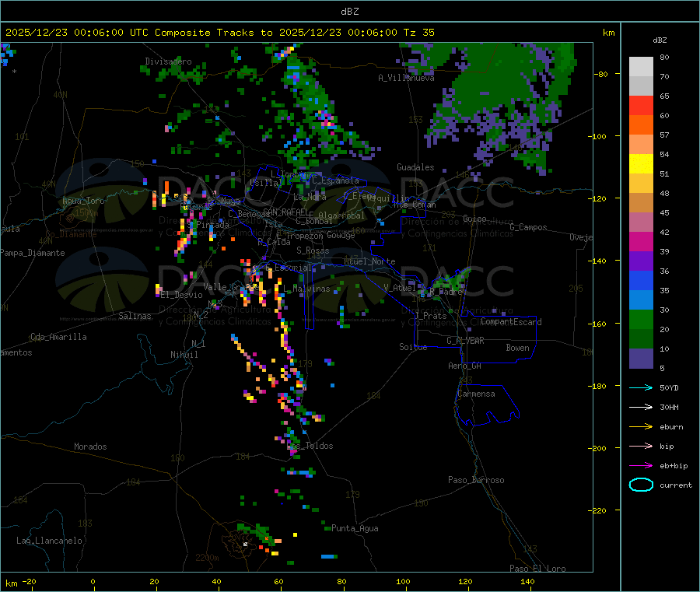Click the Morados location label

[x=91, y=447]
